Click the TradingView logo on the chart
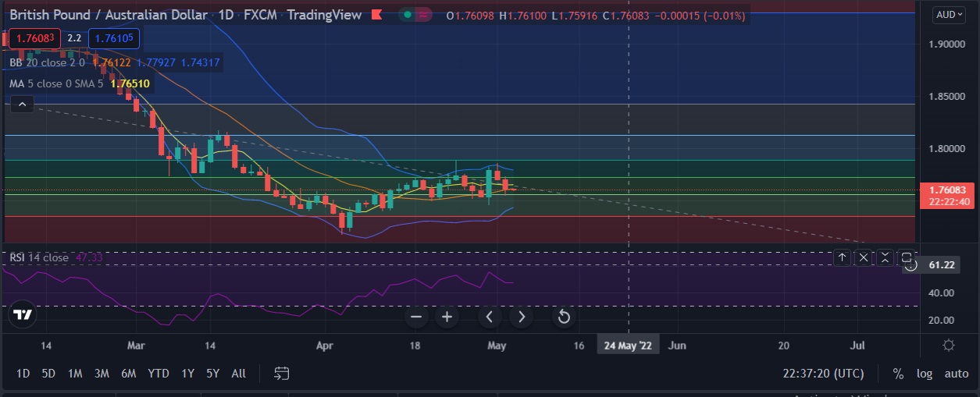The height and width of the screenshot is (397, 980). tap(23, 315)
